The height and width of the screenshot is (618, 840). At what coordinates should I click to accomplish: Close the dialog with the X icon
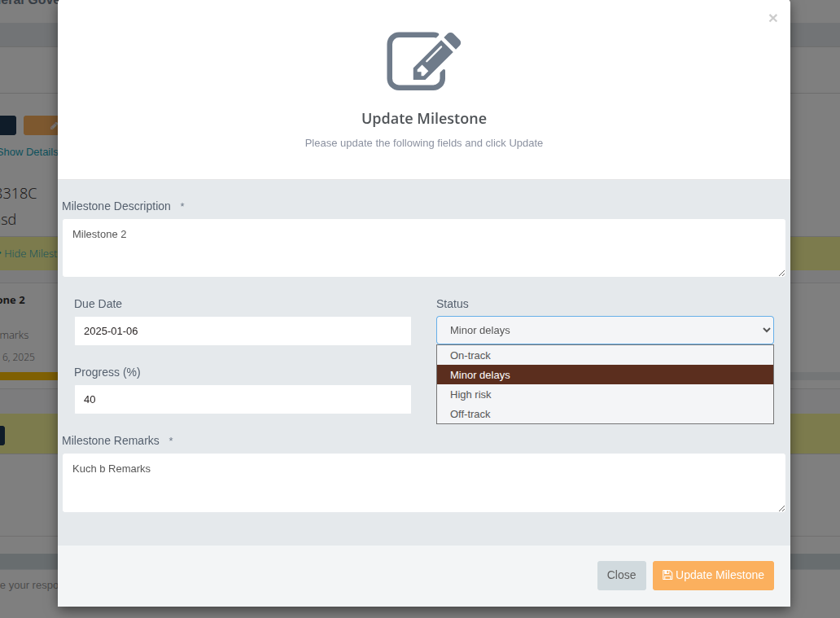click(772, 18)
